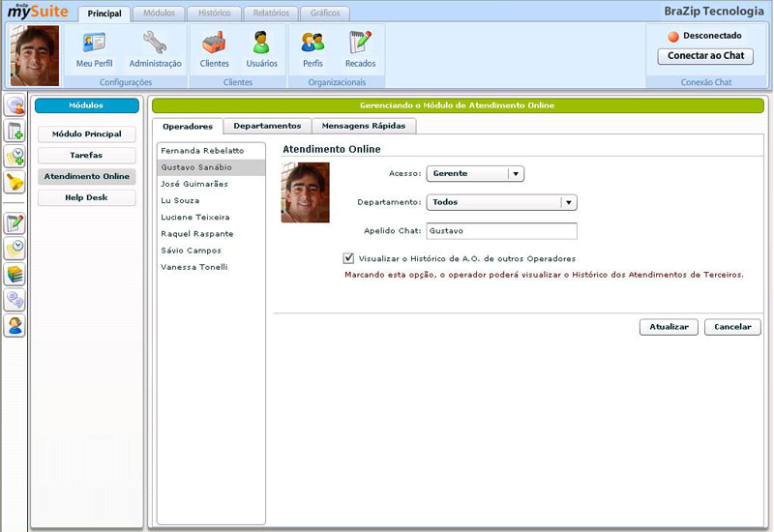Click the yellow bell sidebar icon
774x532 pixels.
tap(15, 181)
